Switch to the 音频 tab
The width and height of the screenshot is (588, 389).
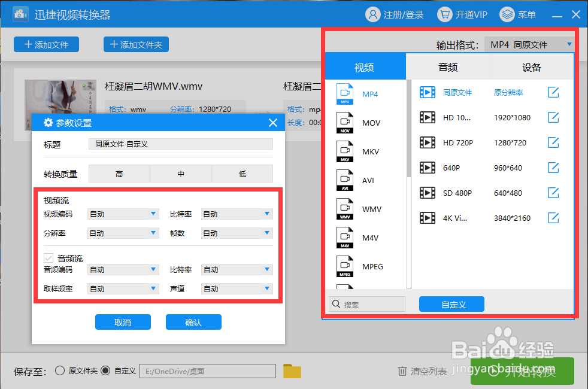(x=447, y=67)
